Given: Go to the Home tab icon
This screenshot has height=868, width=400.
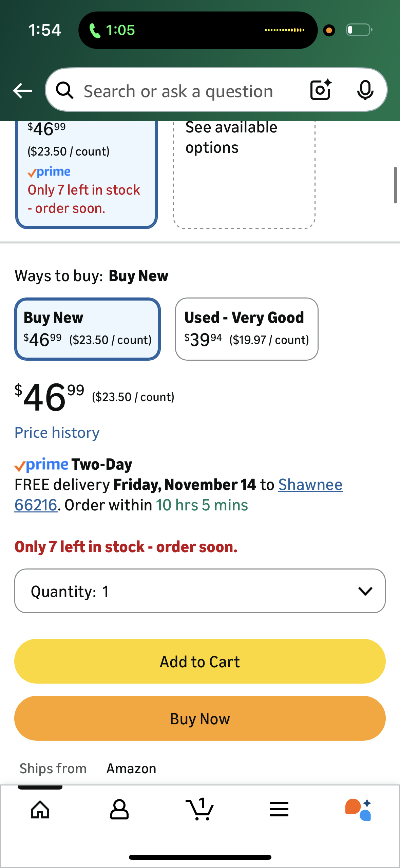Looking at the screenshot, I should [x=40, y=809].
